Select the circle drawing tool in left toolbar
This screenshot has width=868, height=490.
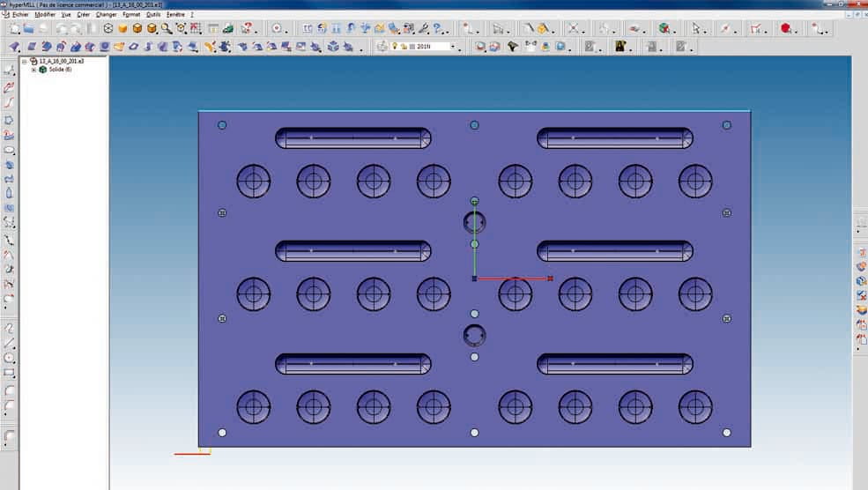pos(9,358)
